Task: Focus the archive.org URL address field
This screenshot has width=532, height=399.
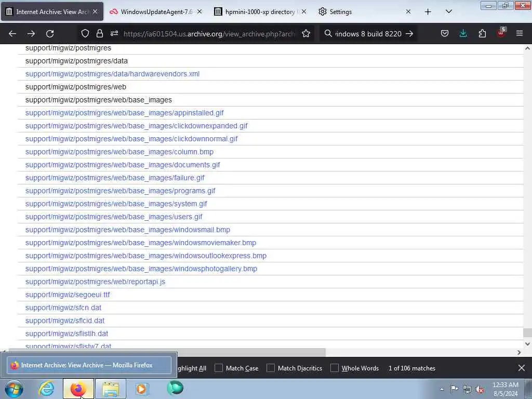Action: tap(209, 34)
